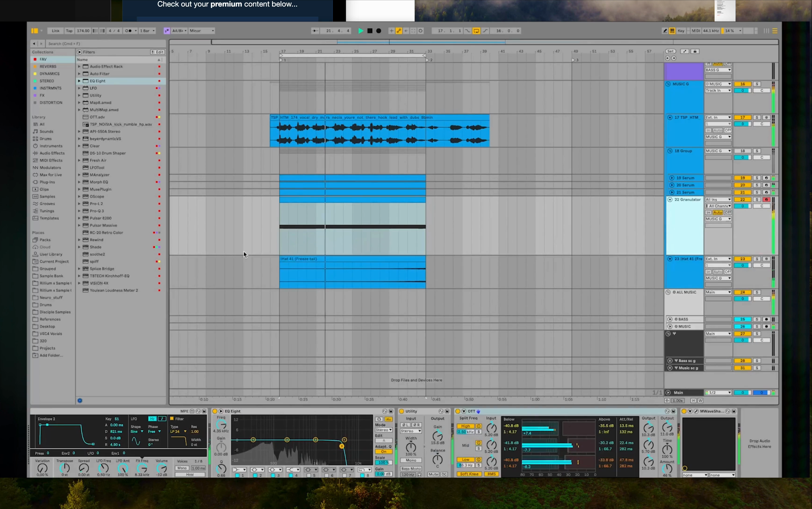812x509 pixels.
Task: Toggle track activator 19 for Serum
Action: click(x=742, y=178)
